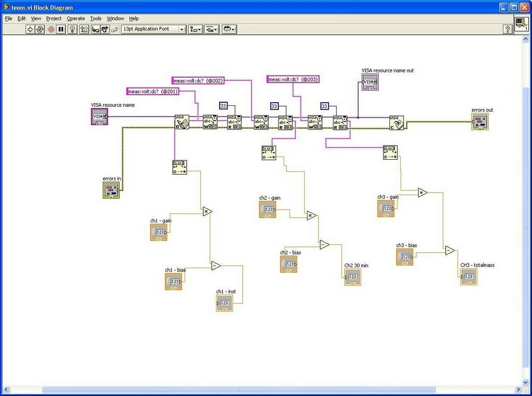This screenshot has width=532, height=396.
Task: Pause execution using the pause icon
Action: coord(61,29)
